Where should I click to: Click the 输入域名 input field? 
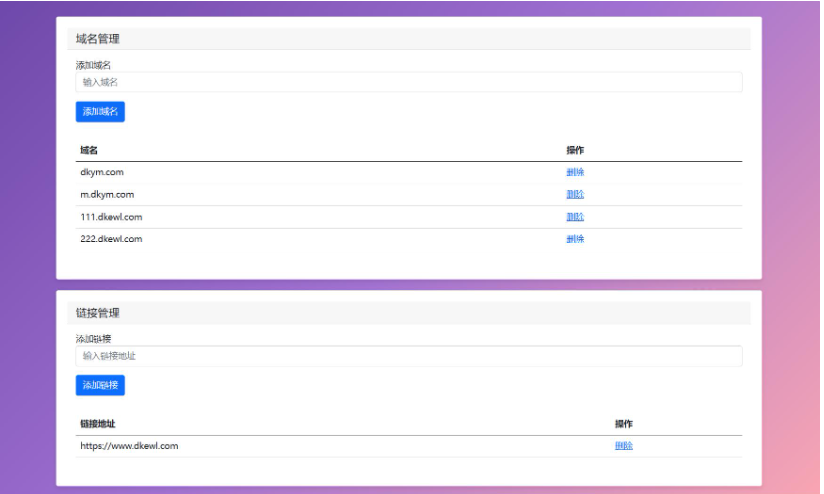tap(408, 82)
